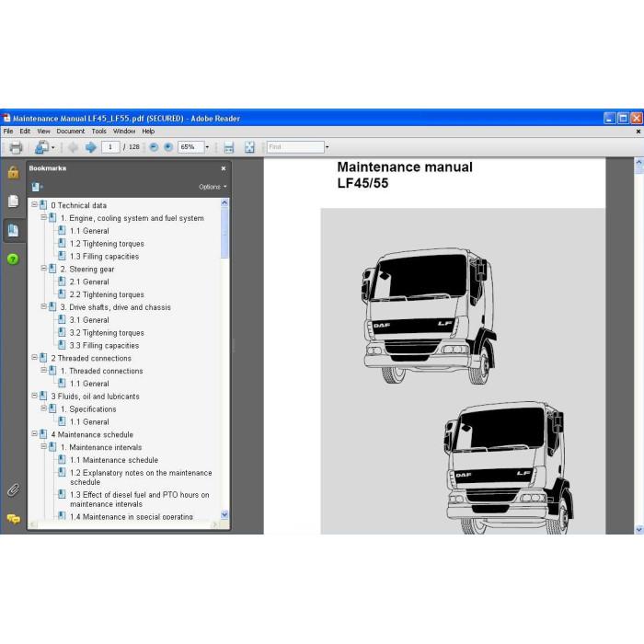This screenshot has width=644, height=644.
Task: Select 2.2 Tightening torques bookmark
Action: [x=108, y=294]
